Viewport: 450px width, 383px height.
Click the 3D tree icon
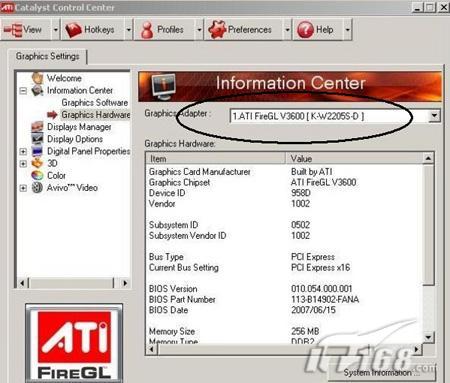(x=37, y=163)
